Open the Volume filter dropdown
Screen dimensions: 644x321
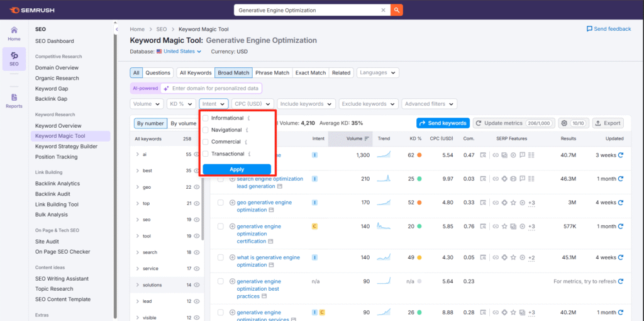coord(147,104)
